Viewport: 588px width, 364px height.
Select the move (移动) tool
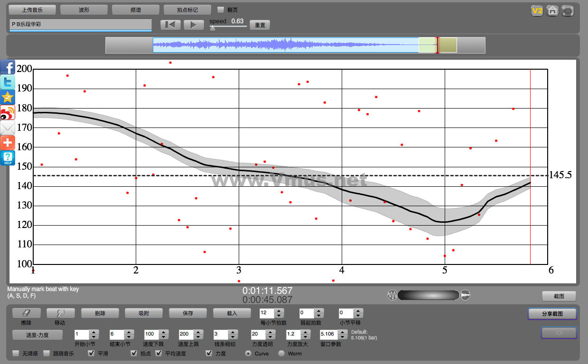[x=60, y=313]
